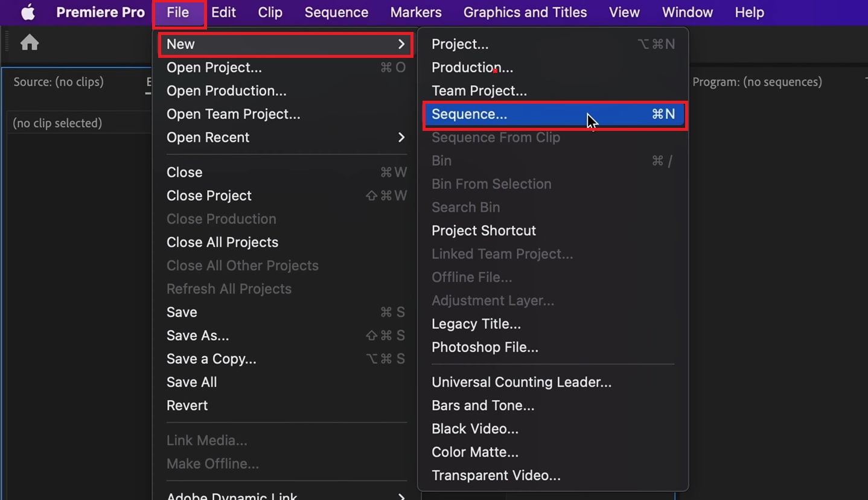The height and width of the screenshot is (500, 868).
Task: Open the Sequence menu in menu bar
Action: pos(336,13)
